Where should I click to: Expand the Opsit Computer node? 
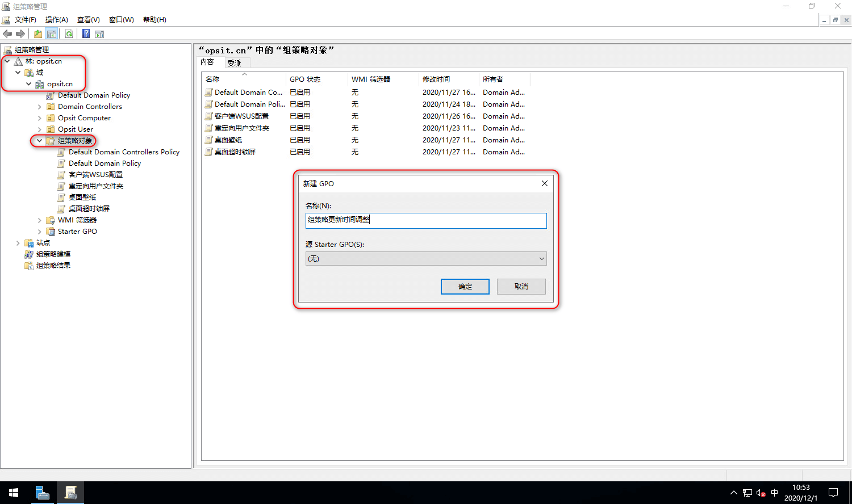[40, 118]
